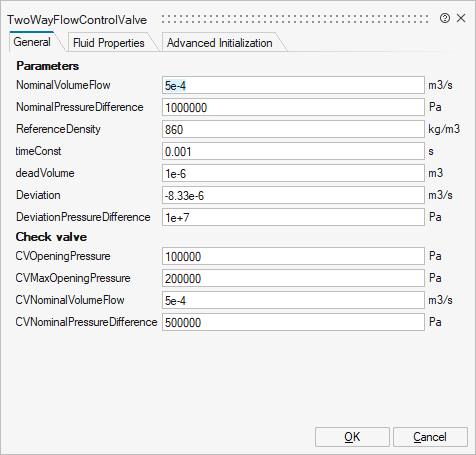The width and height of the screenshot is (476, 455).
Task: Click the DeviationPressureDifference label
Action: (x=83, y=217)
